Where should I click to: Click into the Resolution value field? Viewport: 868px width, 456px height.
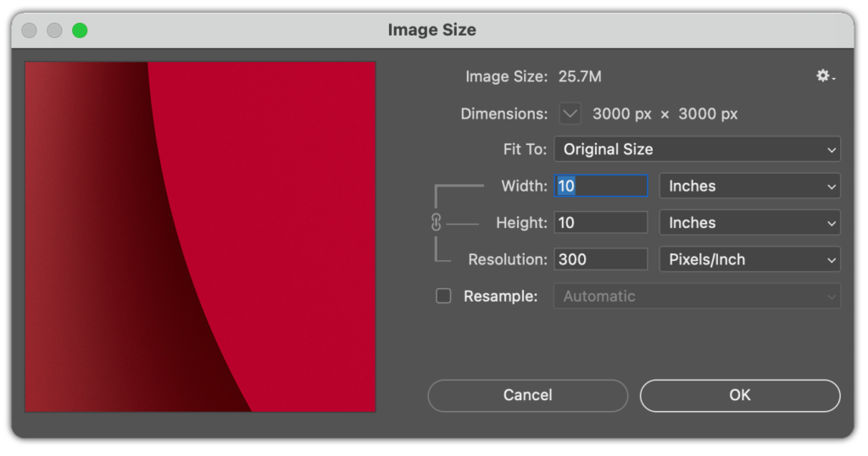click(601, 259)
